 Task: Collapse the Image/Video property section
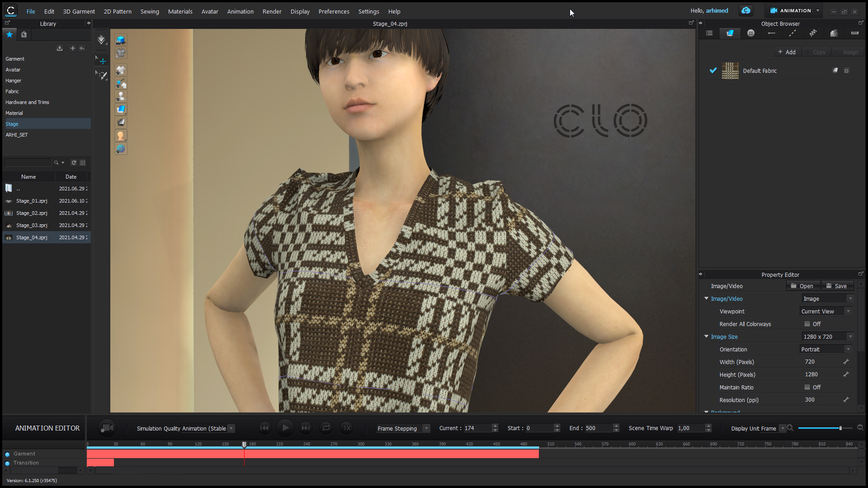click(x=706, y=298)
